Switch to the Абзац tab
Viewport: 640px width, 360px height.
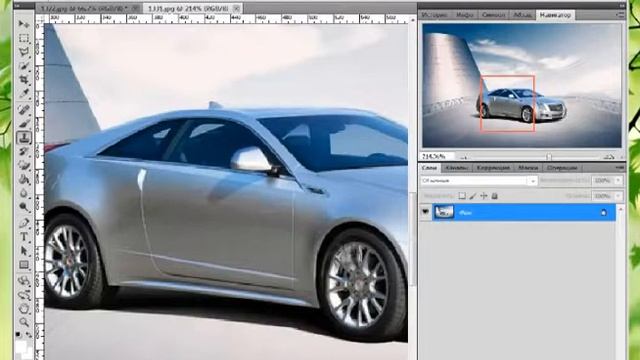tap(522, 15)
